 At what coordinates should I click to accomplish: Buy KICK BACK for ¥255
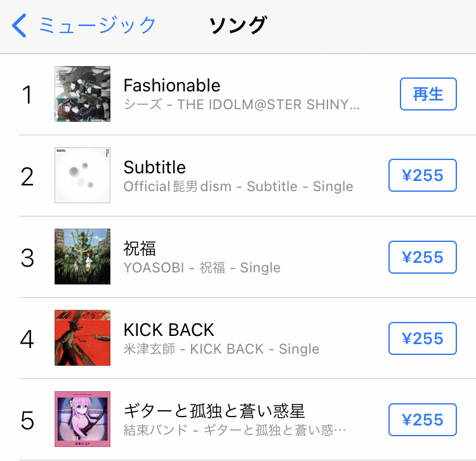422,338
